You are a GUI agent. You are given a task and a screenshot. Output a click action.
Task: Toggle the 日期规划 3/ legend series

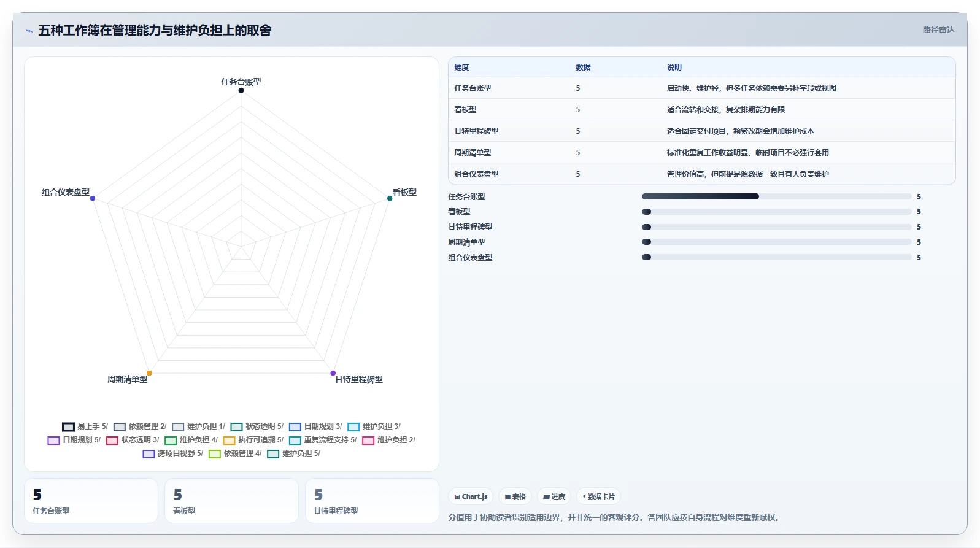[315, 426]
